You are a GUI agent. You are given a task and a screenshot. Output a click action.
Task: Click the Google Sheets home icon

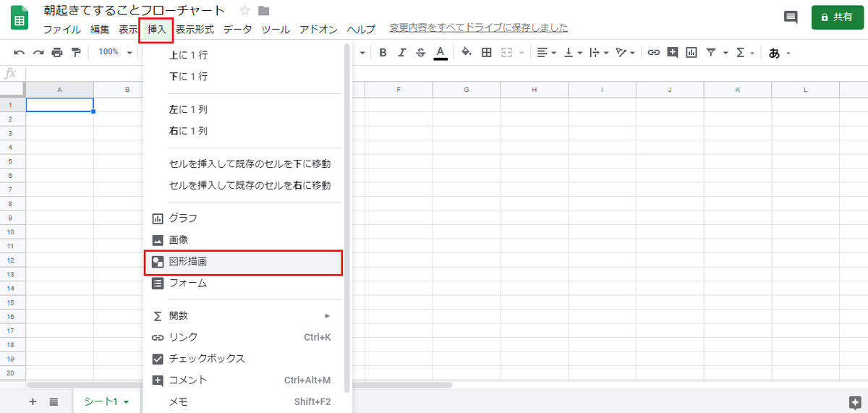tap(20, 19)
